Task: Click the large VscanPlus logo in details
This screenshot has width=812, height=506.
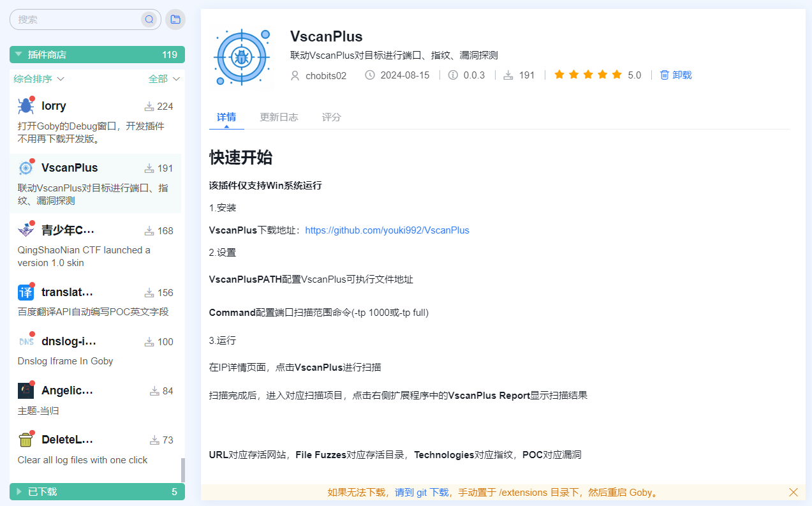Action: (x=242, y=56)
